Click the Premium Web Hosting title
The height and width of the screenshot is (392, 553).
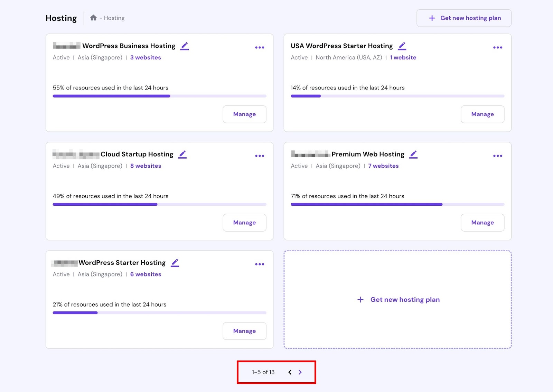click(368, 154)
